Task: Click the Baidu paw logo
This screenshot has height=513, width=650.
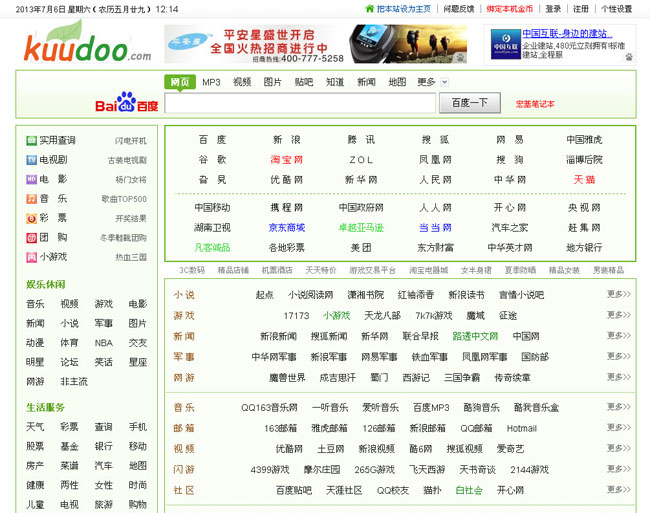Action: point(126,102)
